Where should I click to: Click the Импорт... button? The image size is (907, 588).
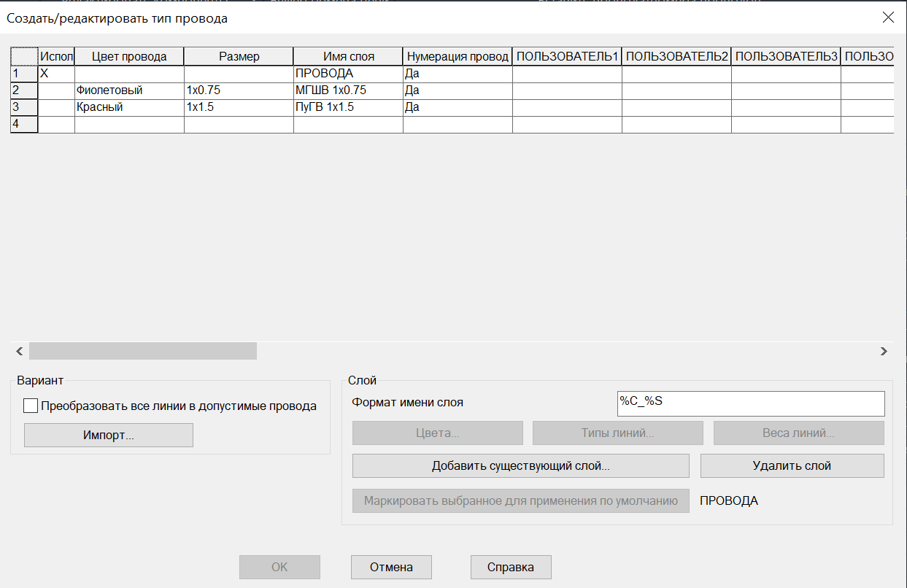point(109,436)
